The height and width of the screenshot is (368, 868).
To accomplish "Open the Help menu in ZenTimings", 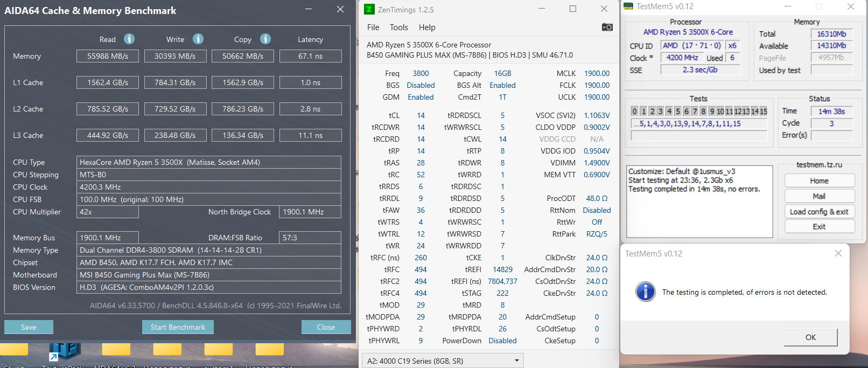I will pos(427,27).
